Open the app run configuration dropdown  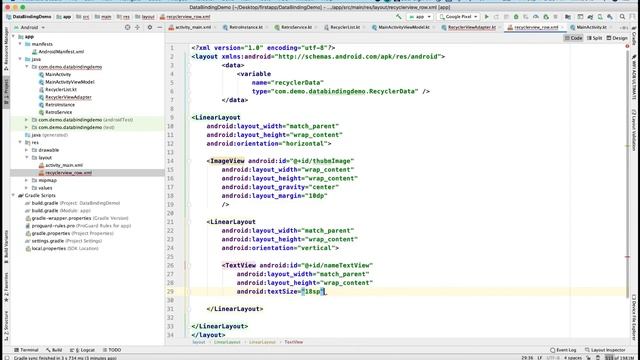point(420,17)
